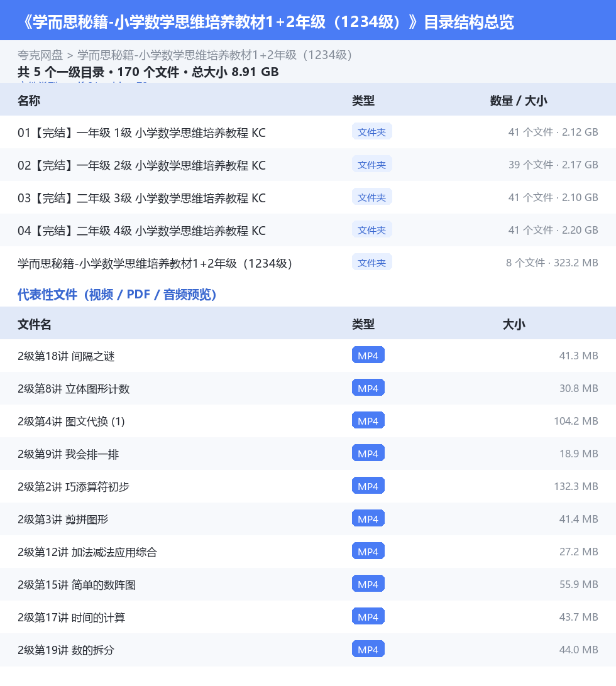Click 夸克网盘 in the breadcrumb path

click(x=40, y=55)
